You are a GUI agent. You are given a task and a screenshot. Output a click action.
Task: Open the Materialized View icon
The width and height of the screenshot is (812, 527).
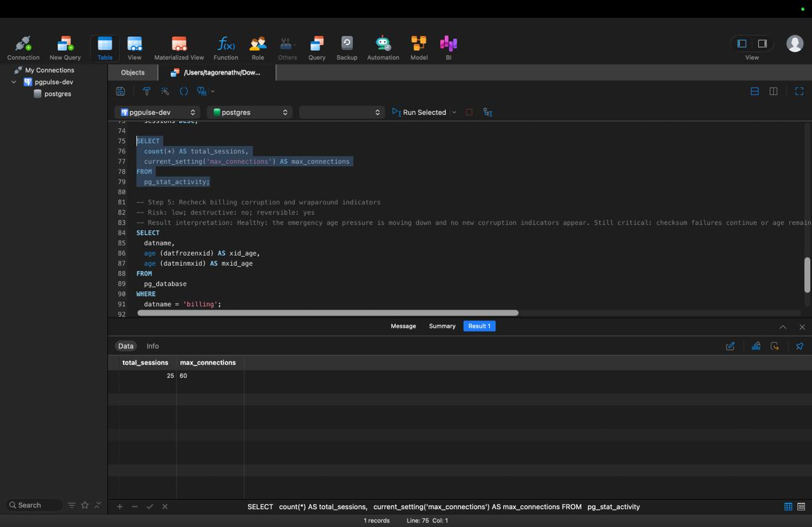coord(179,48)
